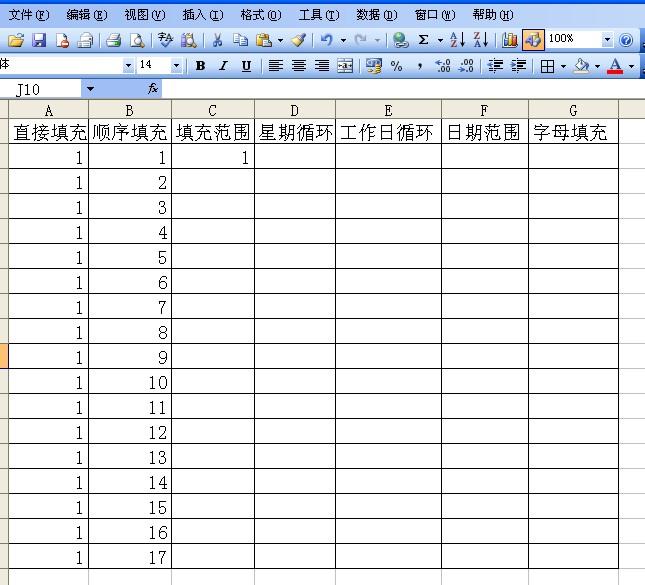The image size is (645, 585).
Task: Click the AutoSum sigma icon
Action: 423,40
